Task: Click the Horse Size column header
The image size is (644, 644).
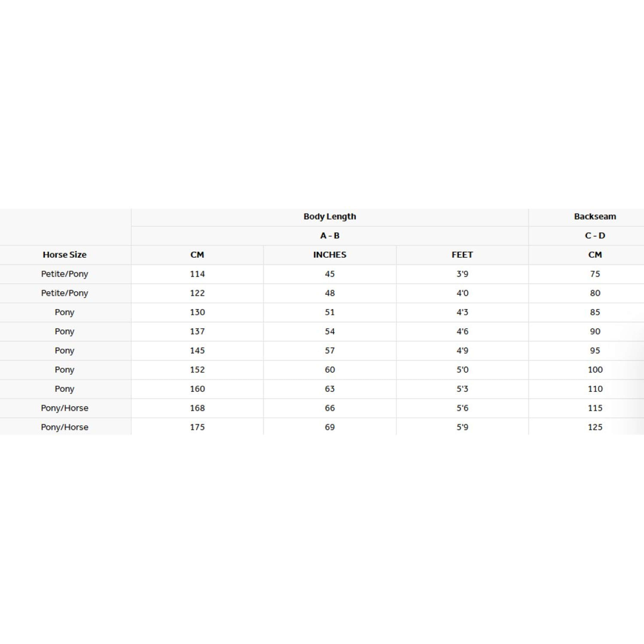Action: coord(64,255)
